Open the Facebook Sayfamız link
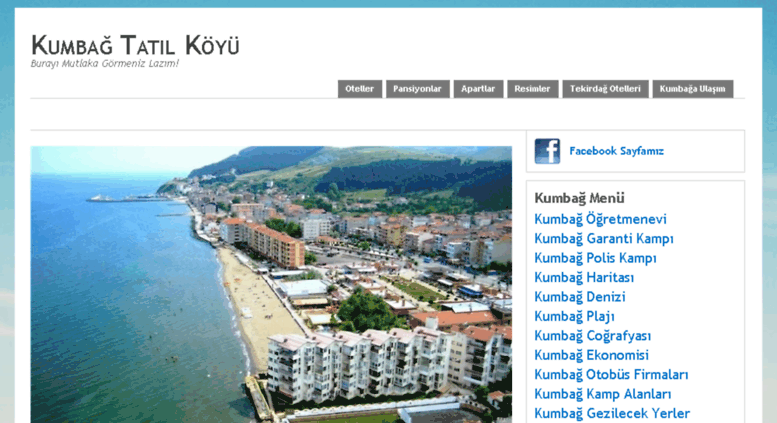The width and height of the screenshot is (777, 423). point(616,151)
